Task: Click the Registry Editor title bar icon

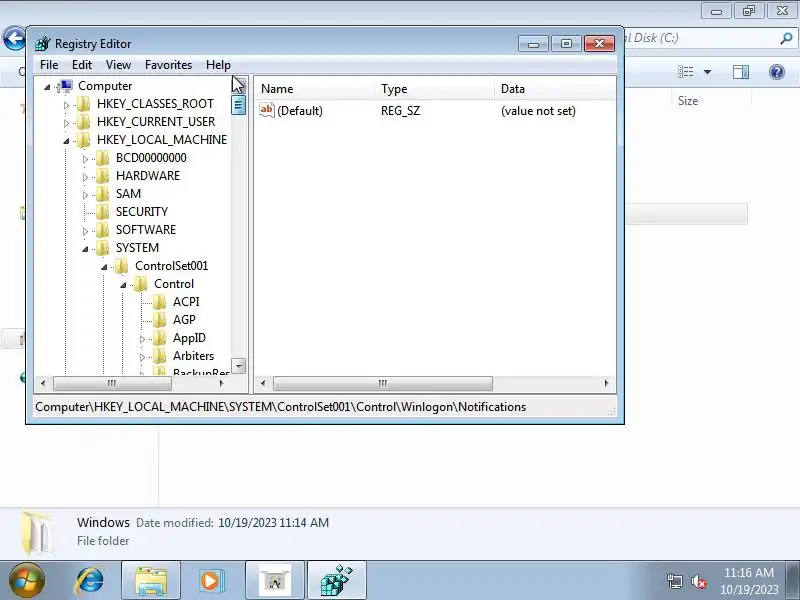Action: point(43,44)
